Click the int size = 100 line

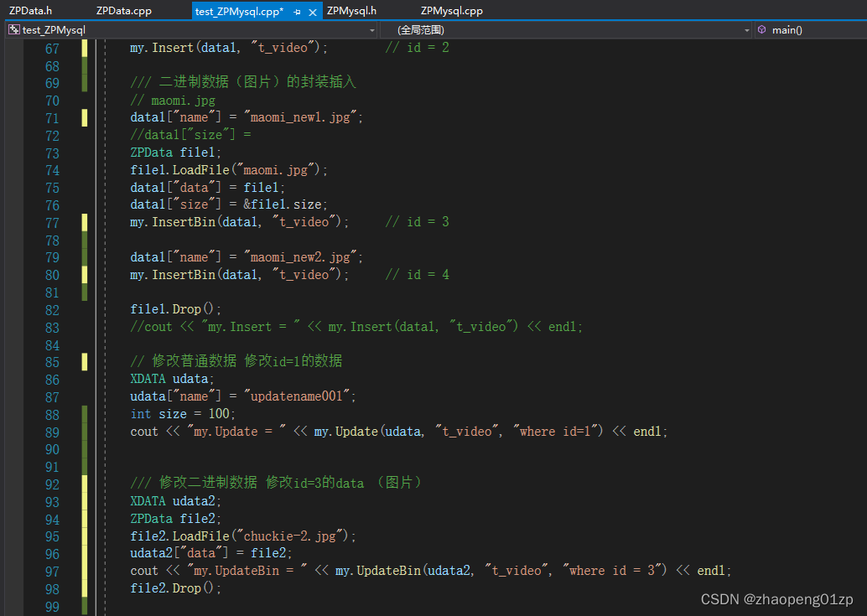tap(183, 414)
